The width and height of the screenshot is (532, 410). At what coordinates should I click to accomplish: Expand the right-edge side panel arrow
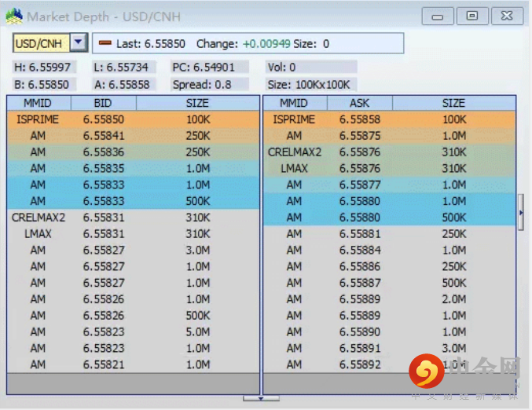[x=520, y=211]
